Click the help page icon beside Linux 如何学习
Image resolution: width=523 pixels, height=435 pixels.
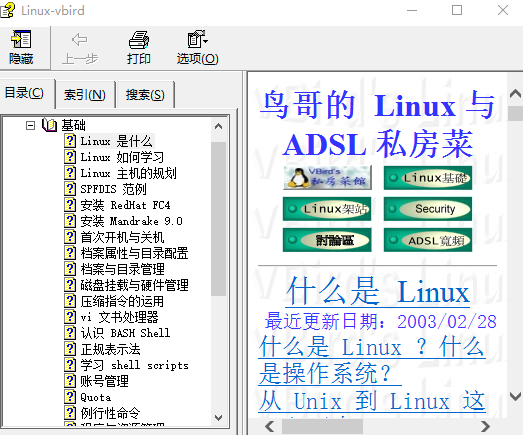(70, 157)
